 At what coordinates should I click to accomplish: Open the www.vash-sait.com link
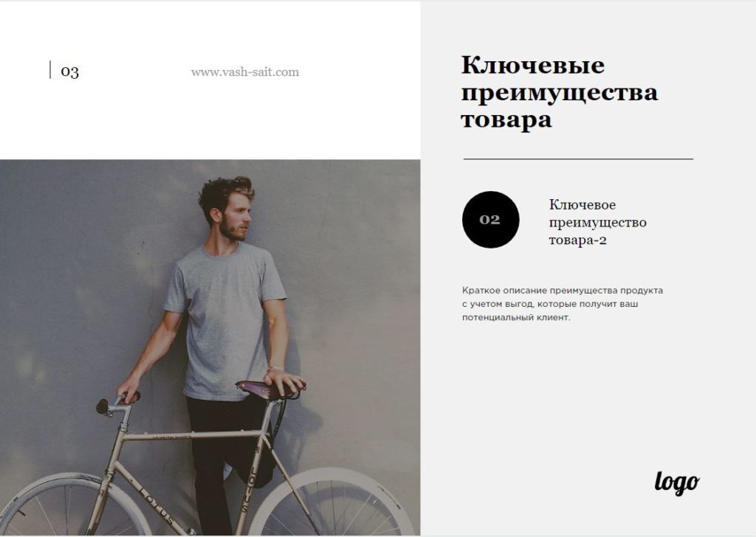pos(245,72)
